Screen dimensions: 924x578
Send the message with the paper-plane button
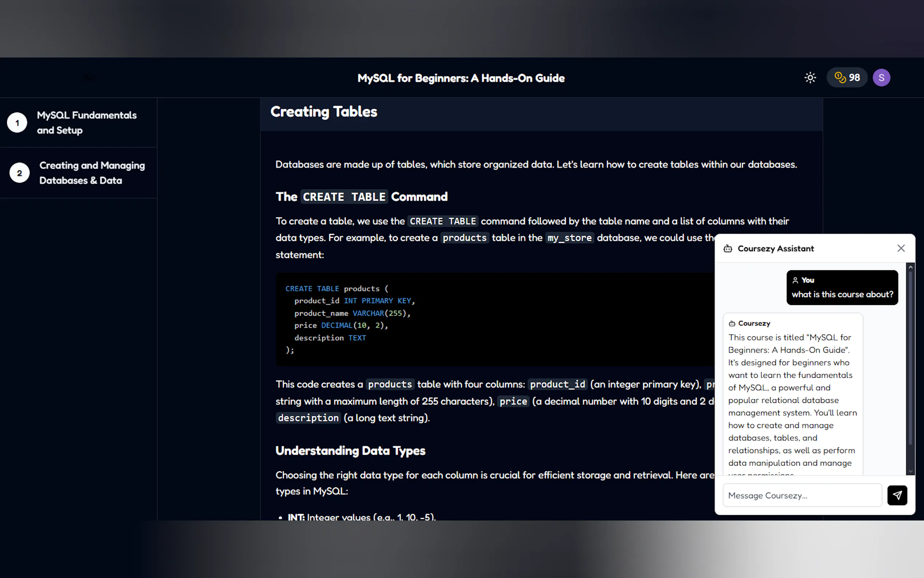[x=896, y=495]
